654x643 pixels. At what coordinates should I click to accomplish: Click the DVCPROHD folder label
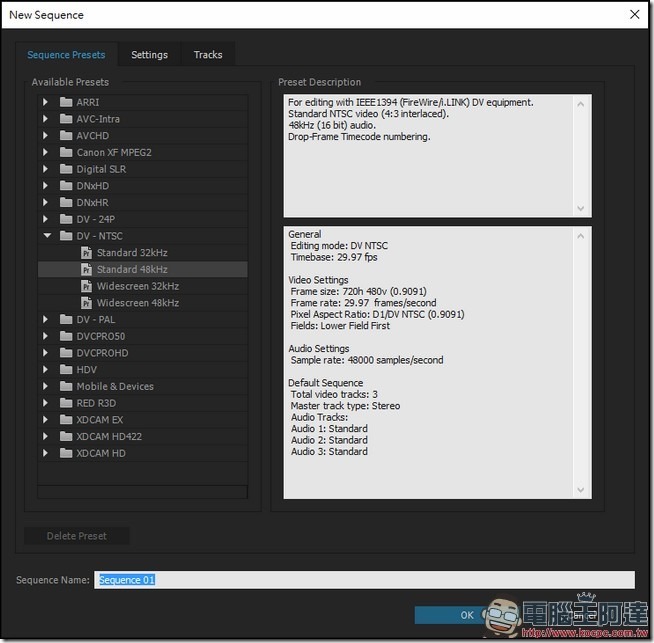pyautogui.click(x=102, y=353)
